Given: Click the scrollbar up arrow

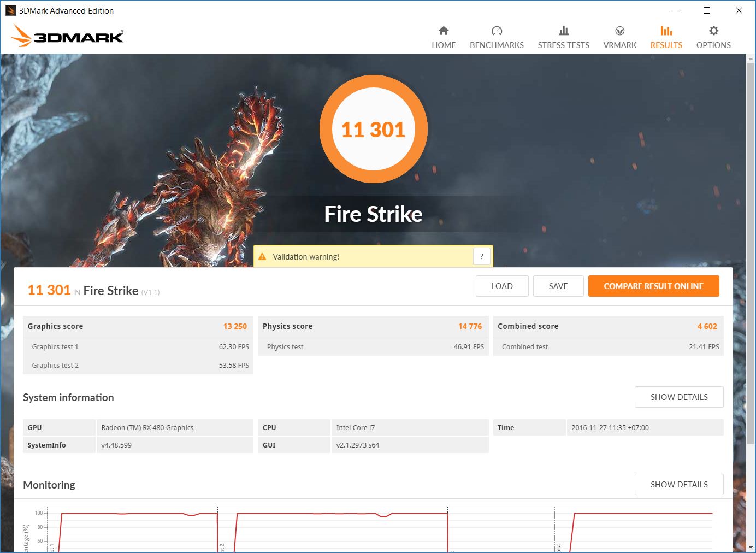Looking at the screenshot, I should [751, 59].
